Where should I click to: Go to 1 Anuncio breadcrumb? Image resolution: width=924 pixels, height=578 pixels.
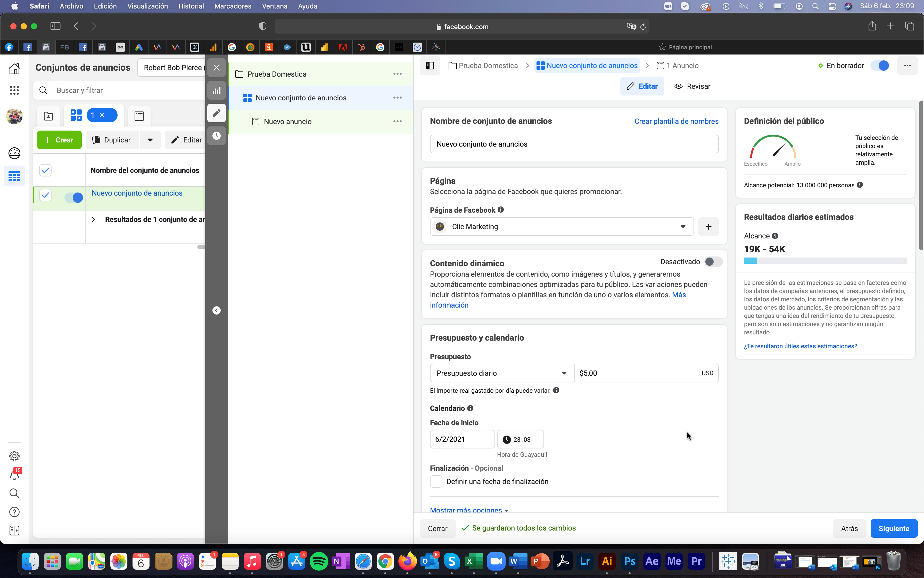pos(678,66)
